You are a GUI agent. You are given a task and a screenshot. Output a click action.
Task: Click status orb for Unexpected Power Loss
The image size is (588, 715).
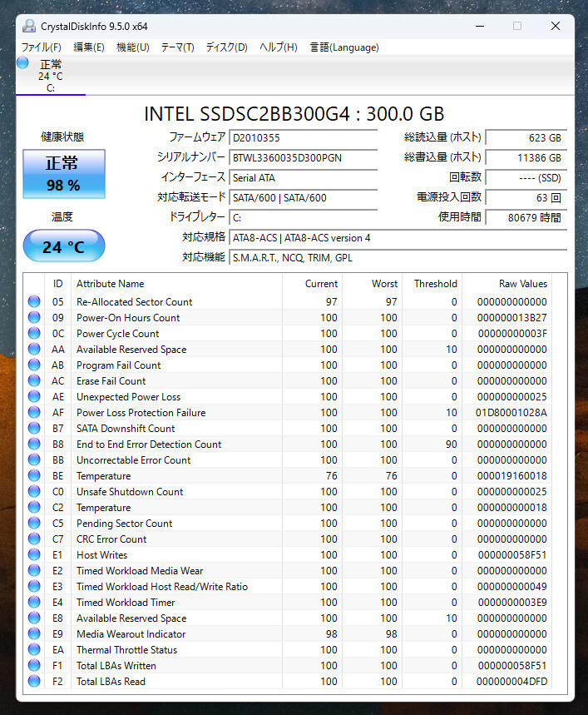click(x=34, y=396)
